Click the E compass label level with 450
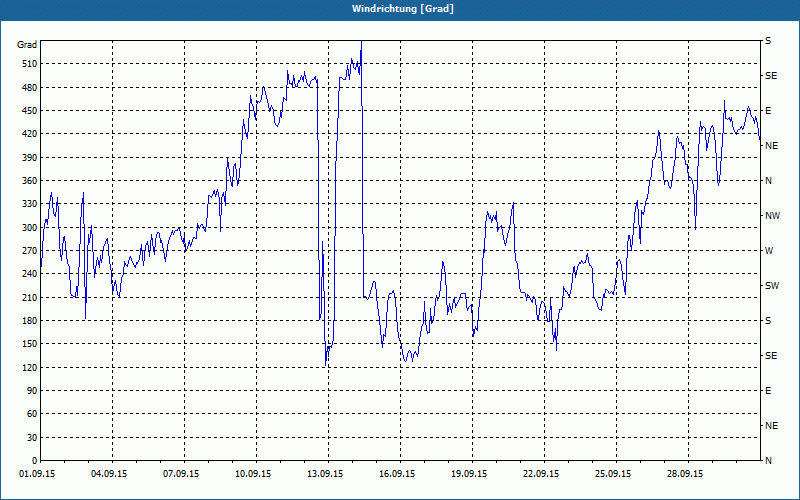The height and width of the screenshot is (500, 800). (768, 111)
